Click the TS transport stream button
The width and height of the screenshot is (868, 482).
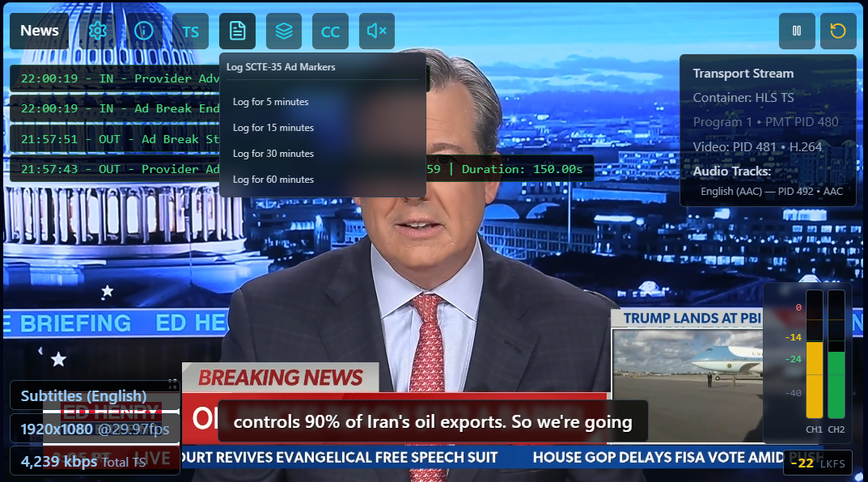[x=190, y=32]
